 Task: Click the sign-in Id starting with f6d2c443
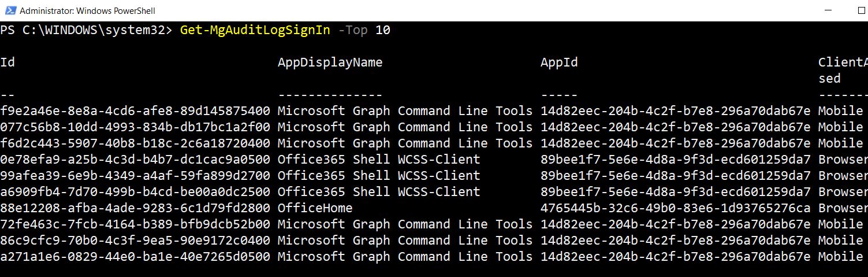[135, 143]
